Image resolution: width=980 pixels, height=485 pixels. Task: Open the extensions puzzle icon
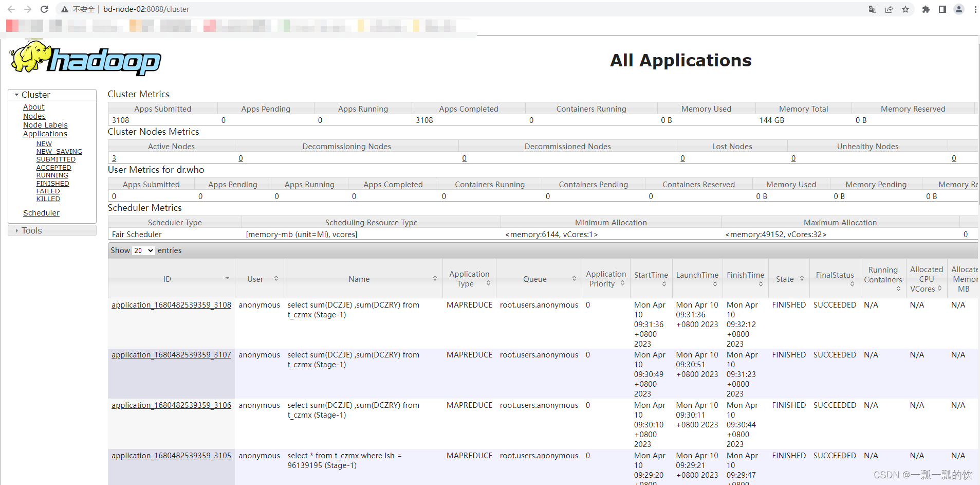(x=926, y=9)
